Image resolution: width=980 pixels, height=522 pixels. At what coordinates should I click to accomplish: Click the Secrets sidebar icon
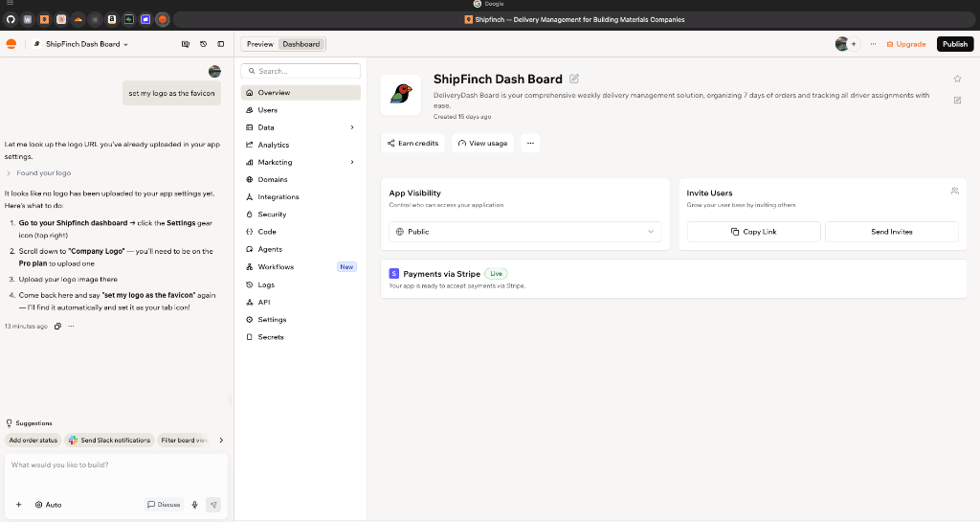pyautogui.click(x=250, y=337)
